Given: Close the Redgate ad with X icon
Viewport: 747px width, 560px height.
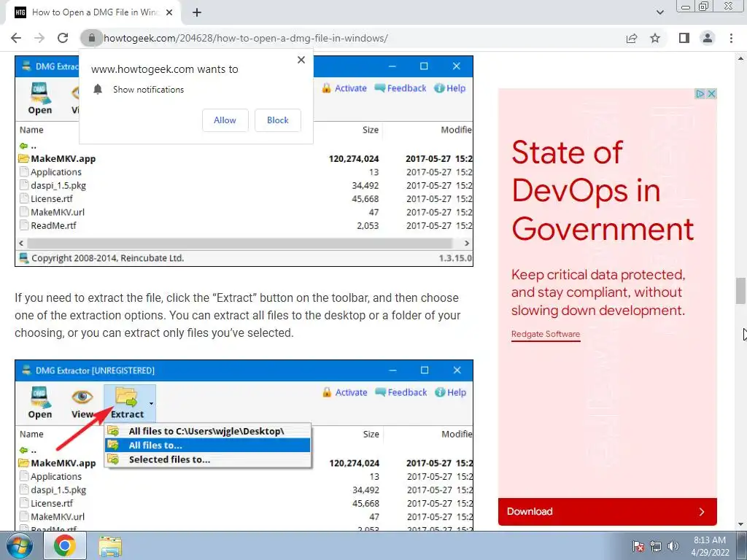Looking at the screenshot, I should pyautogui.click(x=711, y=94).
